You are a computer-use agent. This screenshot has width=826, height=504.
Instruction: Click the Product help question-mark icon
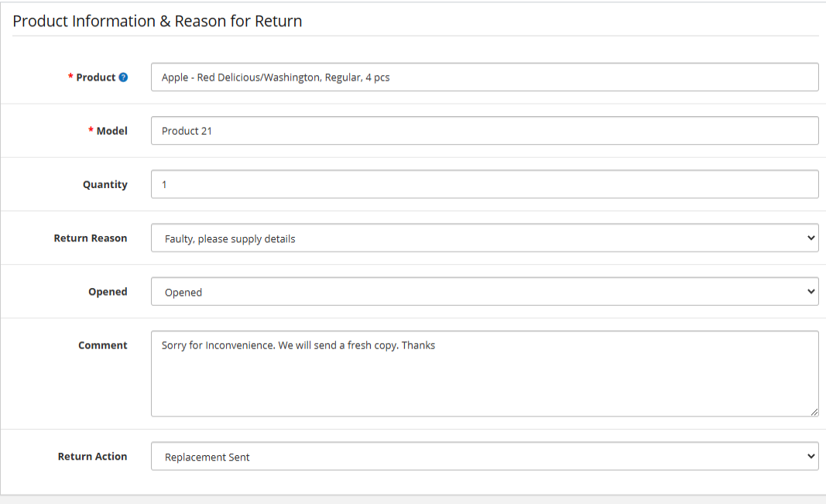[x=123, y=77]
